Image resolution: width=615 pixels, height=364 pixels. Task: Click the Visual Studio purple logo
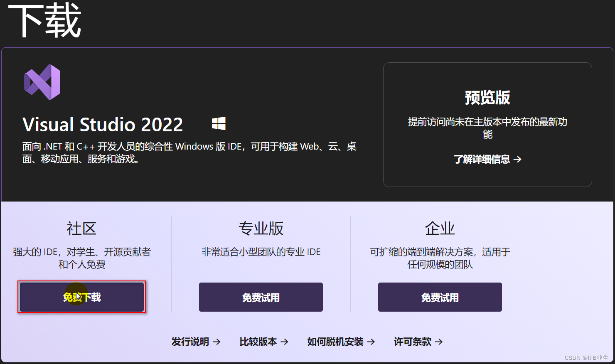tap(42, 82)
